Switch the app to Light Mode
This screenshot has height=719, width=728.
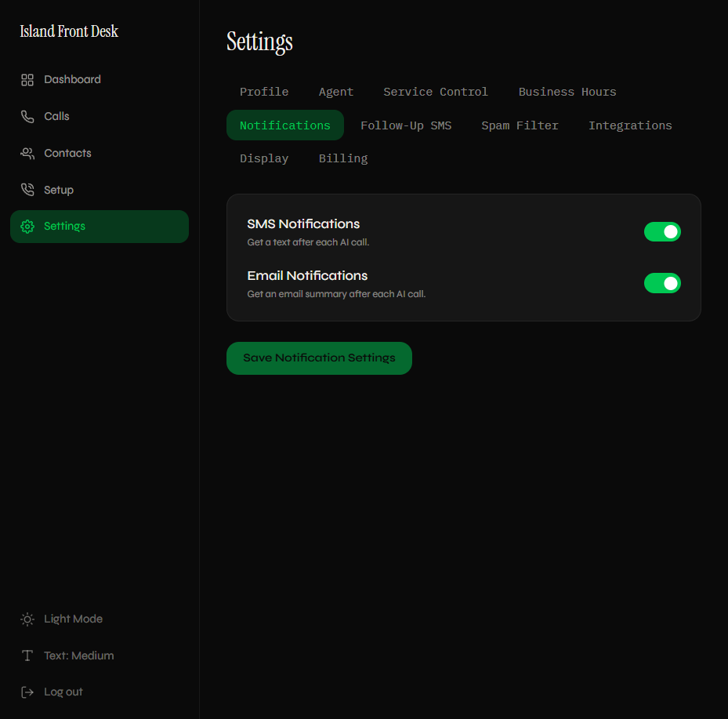click(x=73, y=619)
